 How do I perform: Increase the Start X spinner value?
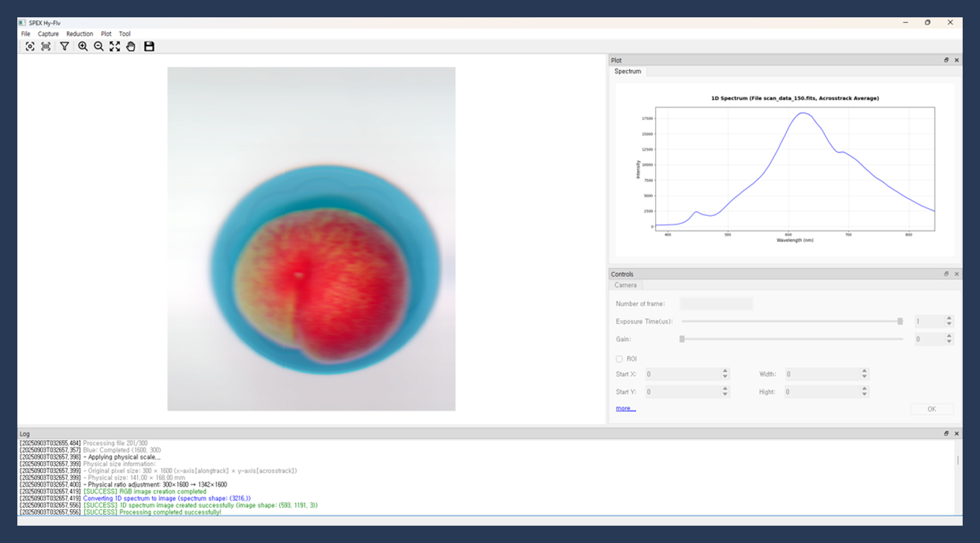(725, 371)
